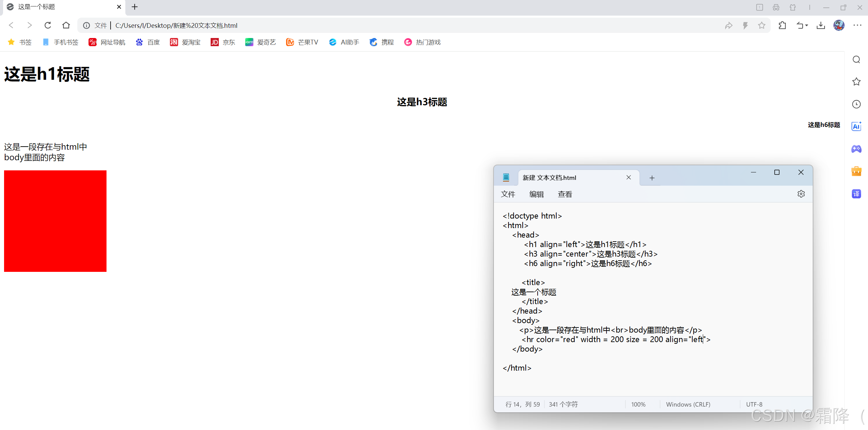This screenshot has width=868, height=430.
Task: Open the translate sidebar icon
Action: 856,194
